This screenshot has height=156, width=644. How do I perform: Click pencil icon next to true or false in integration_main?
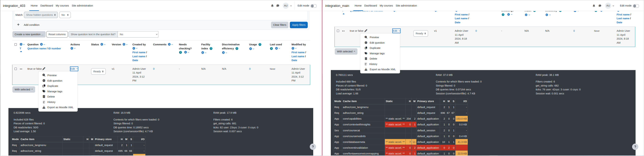click(366, 31)
